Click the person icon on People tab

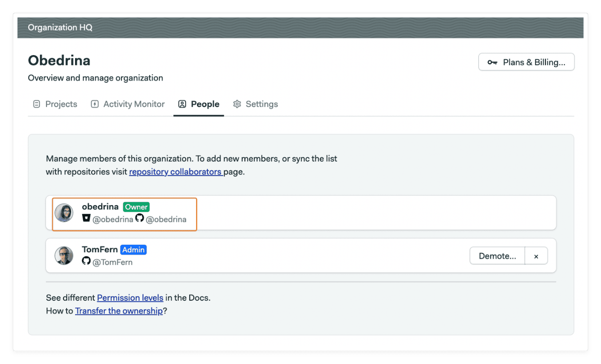182,104
